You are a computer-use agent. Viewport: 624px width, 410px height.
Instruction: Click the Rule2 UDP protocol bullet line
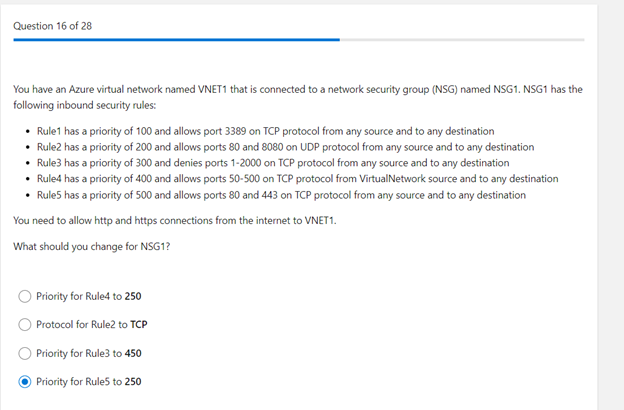pyautogui.click(x=285, y=147)
